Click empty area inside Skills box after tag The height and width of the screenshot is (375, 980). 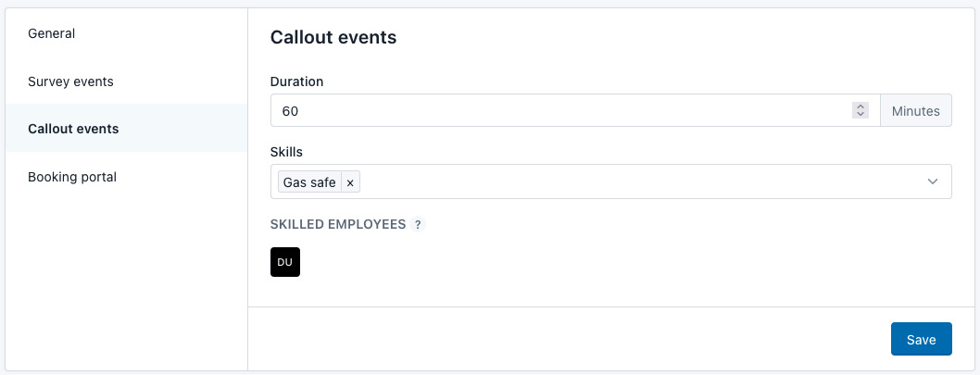637,181
